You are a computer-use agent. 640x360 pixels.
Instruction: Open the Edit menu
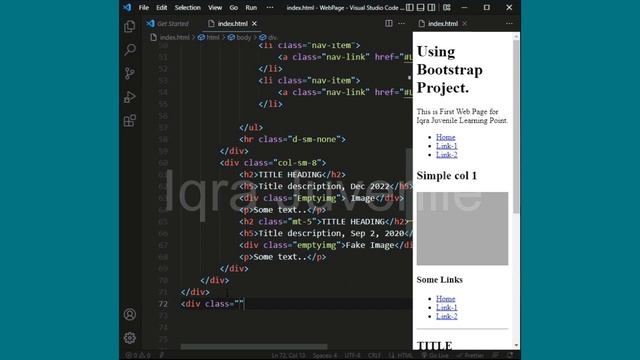point(162,7)
